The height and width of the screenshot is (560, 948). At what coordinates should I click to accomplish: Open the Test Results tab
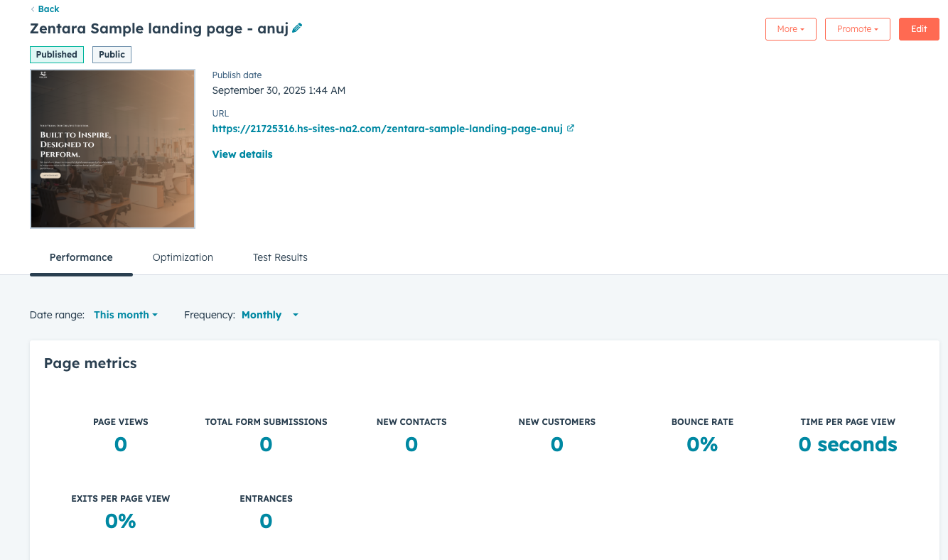[x=280, y=257]
